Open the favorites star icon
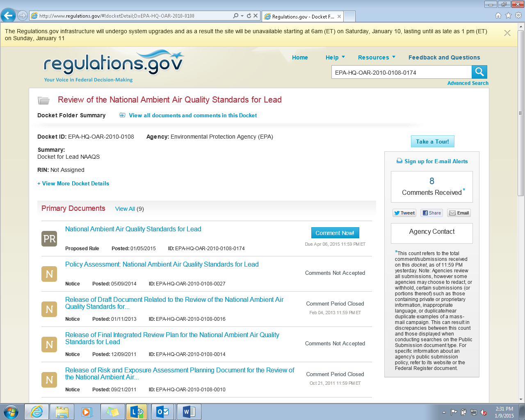The width and height of the screenshot is (525, 420). pyautogui.click(x=508, y=16)
